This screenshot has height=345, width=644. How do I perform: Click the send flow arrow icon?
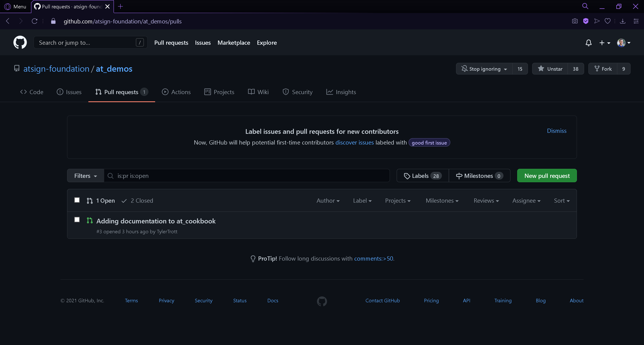pos(597,21)
